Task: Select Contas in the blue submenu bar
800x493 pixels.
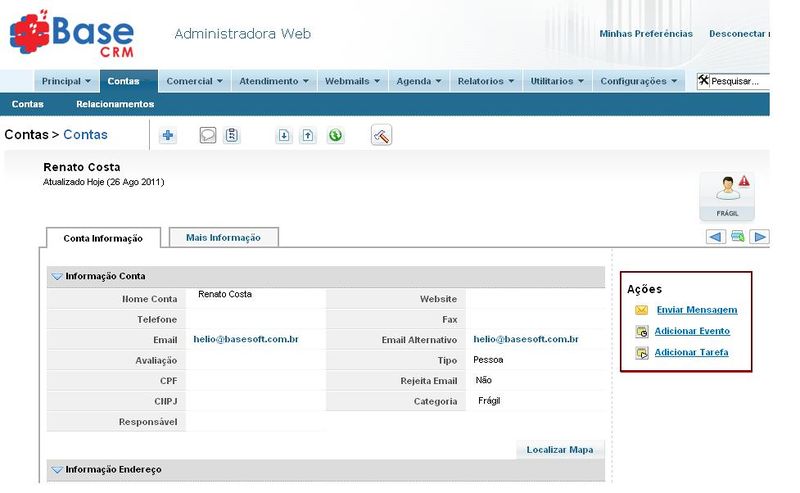Action: click(28, 104)
